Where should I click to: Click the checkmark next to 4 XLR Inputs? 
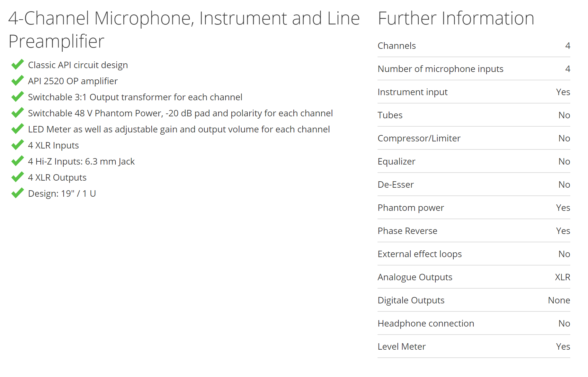coord(18,145)
